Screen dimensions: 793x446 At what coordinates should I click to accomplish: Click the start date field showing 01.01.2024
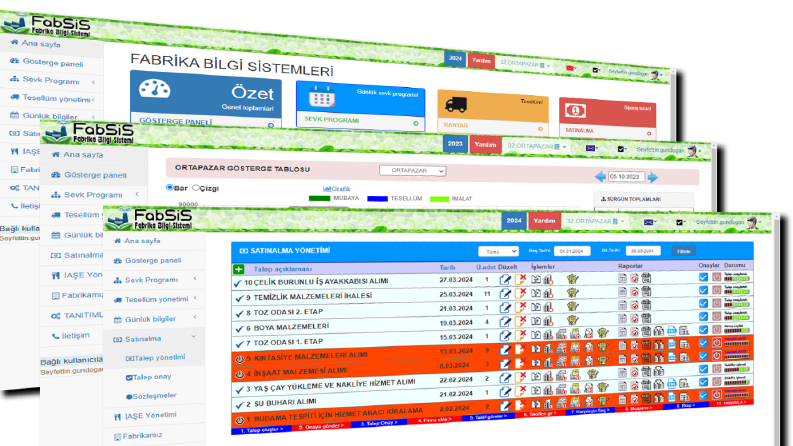click(x=571, y=251)
